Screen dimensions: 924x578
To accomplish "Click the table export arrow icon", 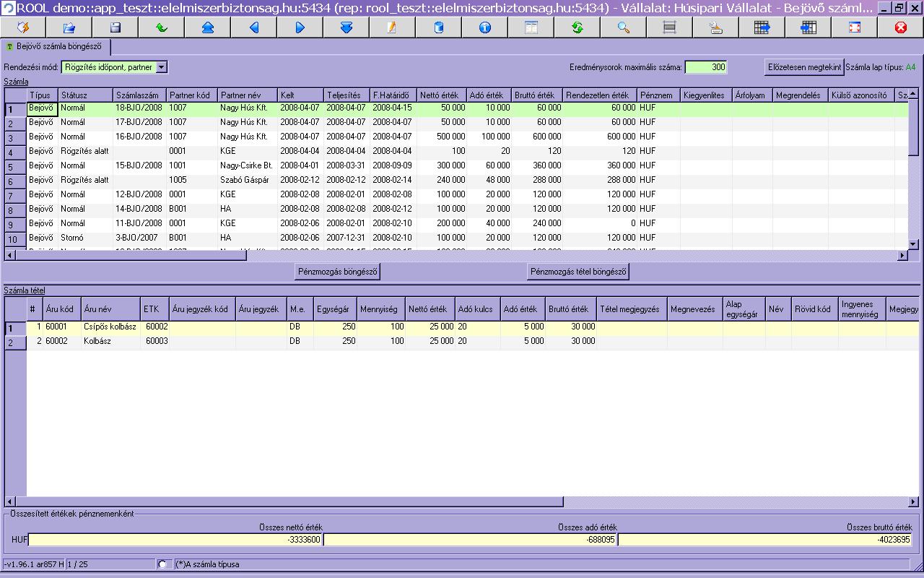I will tap(762, 27).
